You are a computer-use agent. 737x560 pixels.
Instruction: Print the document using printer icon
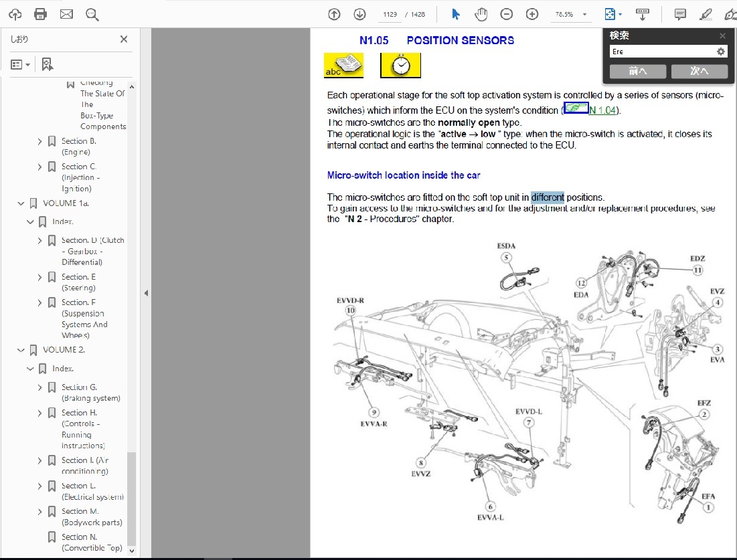[x=40, y=14]
